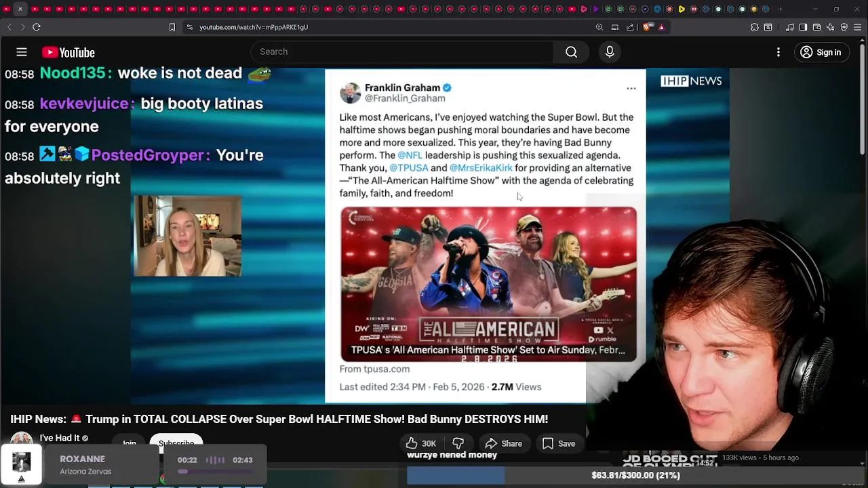Go to the YouTube home logo
868x488 pixels.
(x=68, y=53)
